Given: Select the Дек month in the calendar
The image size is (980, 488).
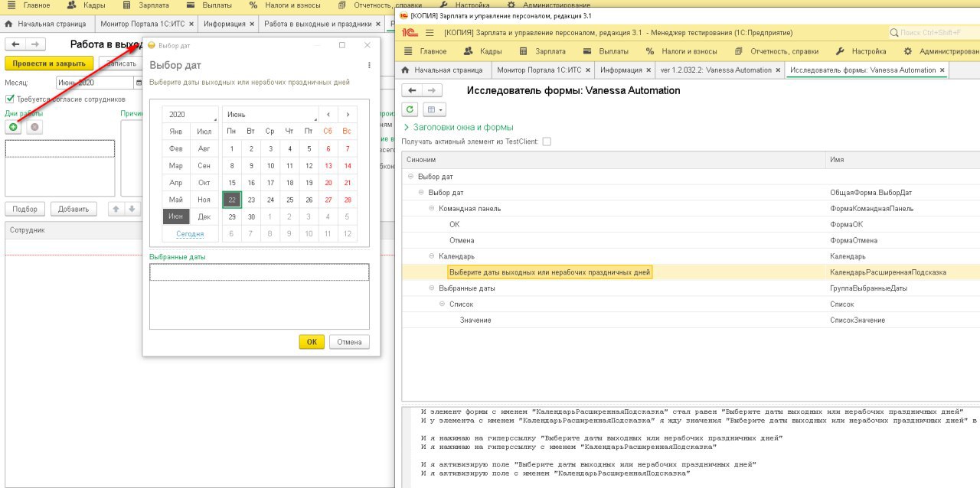Looking at the screenshot, I should (x=204, y=216).
